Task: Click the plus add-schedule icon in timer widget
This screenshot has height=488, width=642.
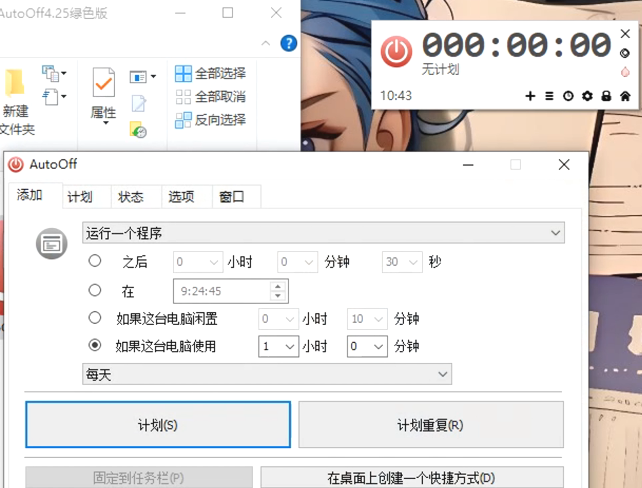Action: click(x=530, y=96)
